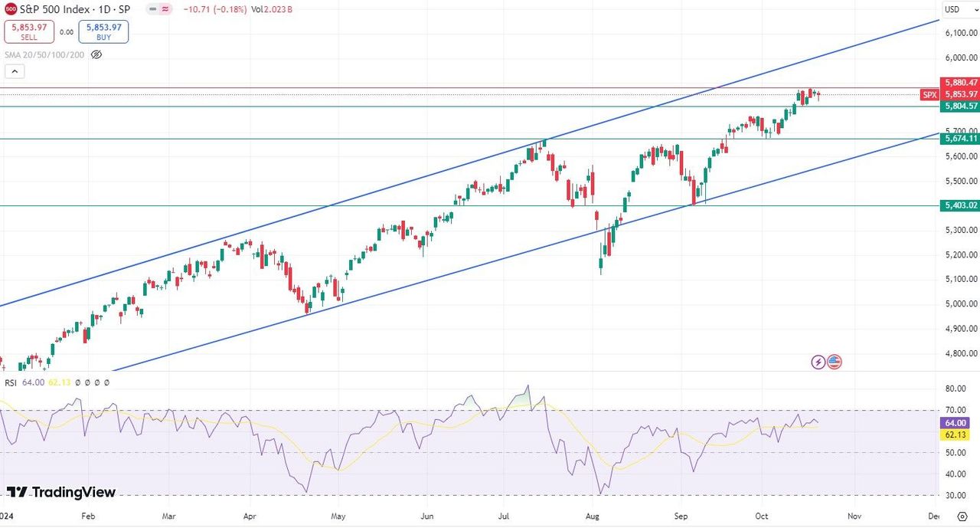
Task: Open the TradingView logo link
Action: (x=61, y=492)
